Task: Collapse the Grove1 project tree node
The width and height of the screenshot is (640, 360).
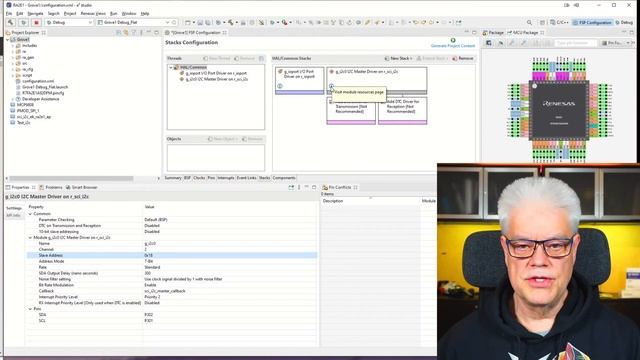Action: [x=7, y=40]
